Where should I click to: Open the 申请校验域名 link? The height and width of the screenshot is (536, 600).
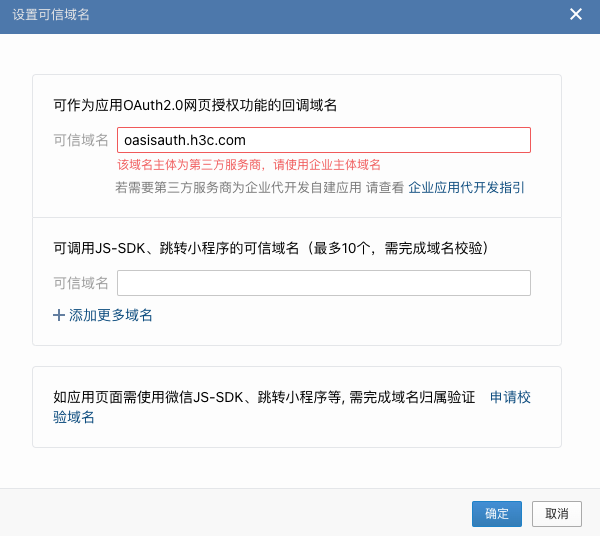click(x=509, y=398)
